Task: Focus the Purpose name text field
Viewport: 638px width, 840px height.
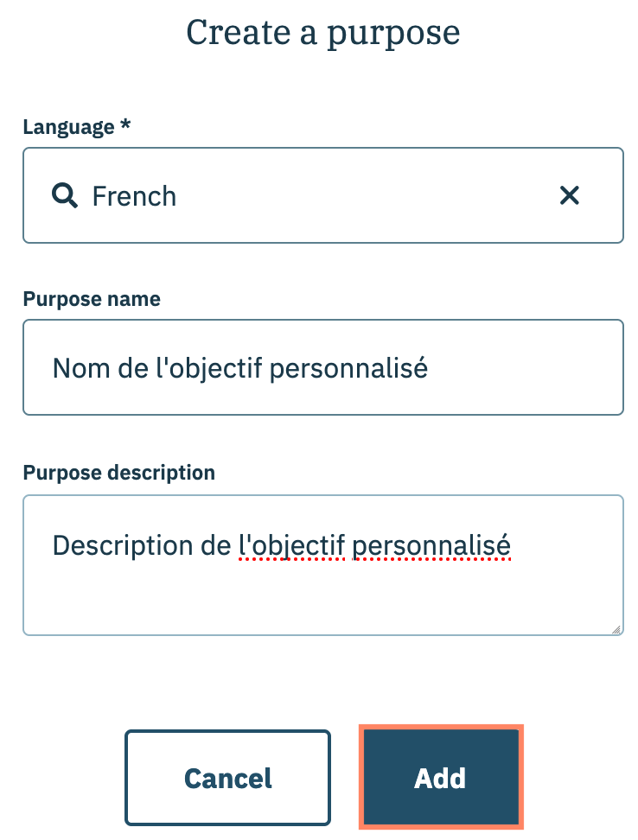Action: point(322,368)
